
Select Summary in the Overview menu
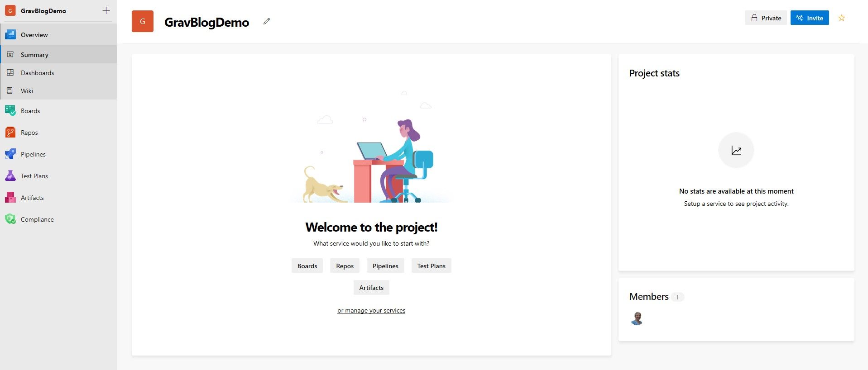coord(34,55)
